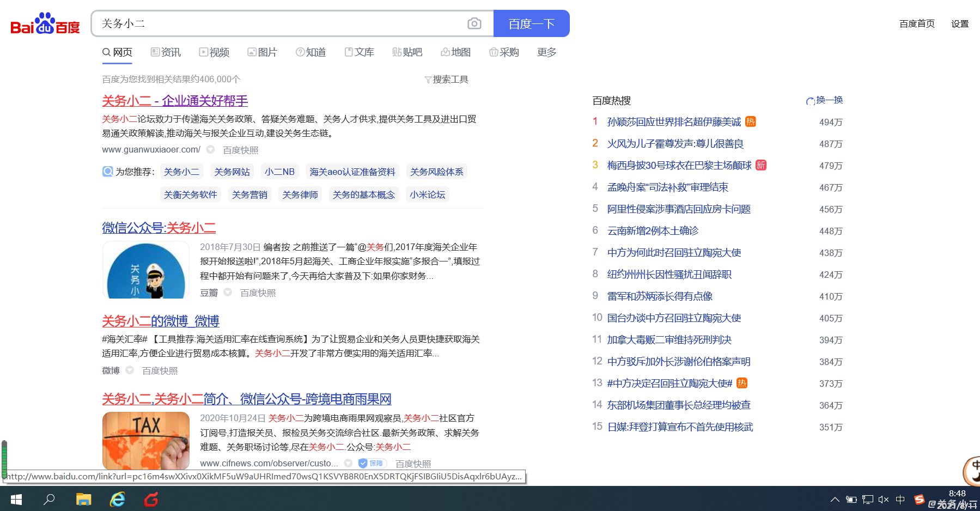980x511 pixels.
Task: Switch to the 地图 tab
Action: [455, 52]
